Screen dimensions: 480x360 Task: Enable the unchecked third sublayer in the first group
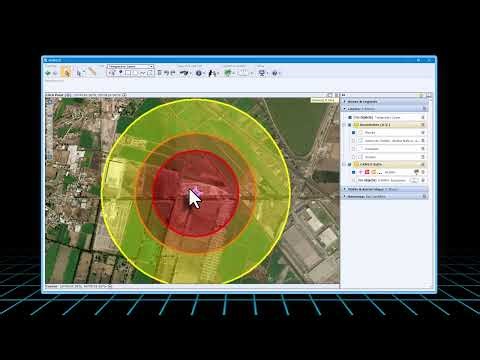point(353,149)
